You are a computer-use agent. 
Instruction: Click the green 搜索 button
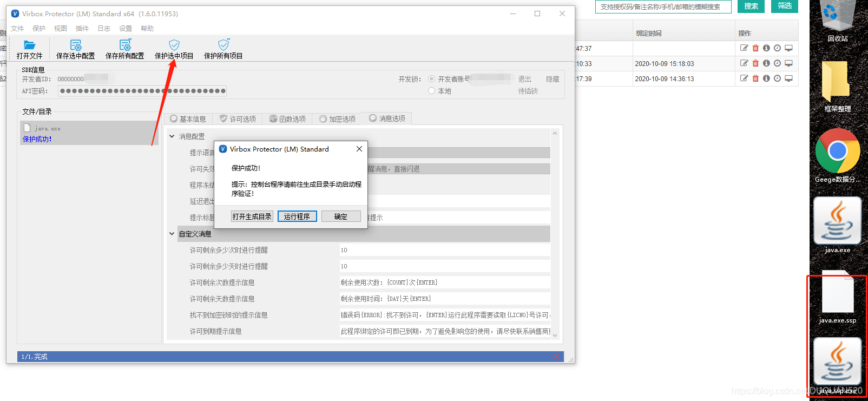(751, 6)
